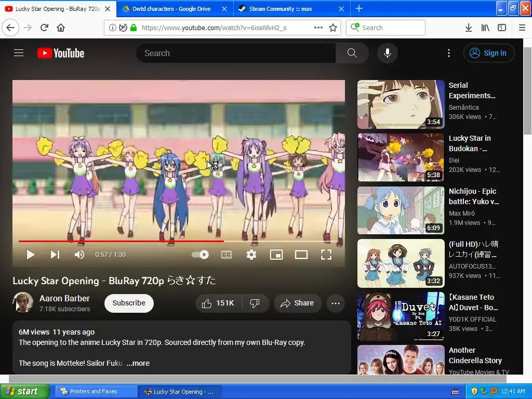Open the Full HD ハレ晴レユカイ video title
Image resolution: width=532 pixels, height=399 pixels.
(474, 249)
